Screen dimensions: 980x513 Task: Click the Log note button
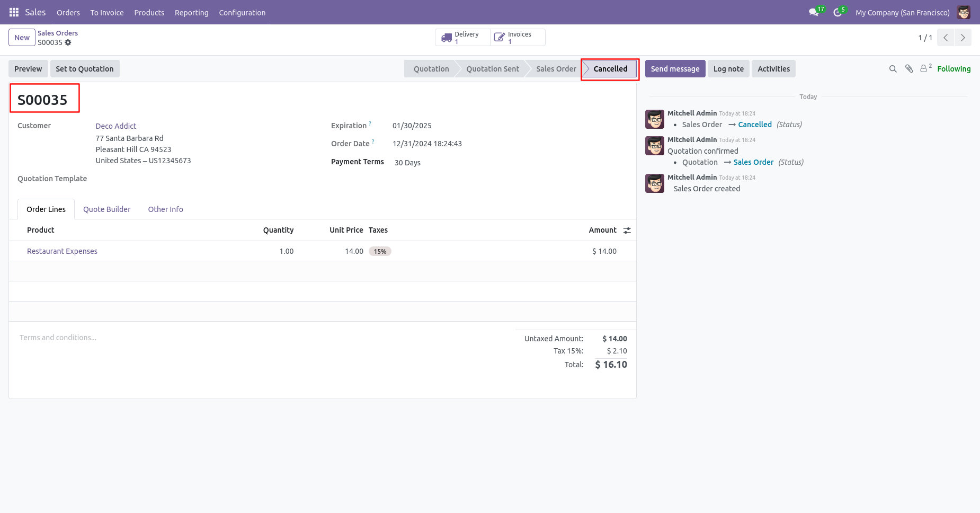pyautogui.click(x=728, y=69)
